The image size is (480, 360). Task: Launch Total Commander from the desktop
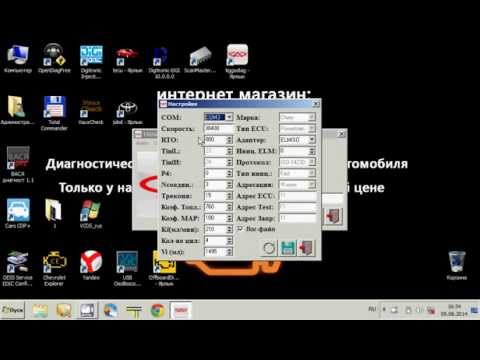click(54, 113)
